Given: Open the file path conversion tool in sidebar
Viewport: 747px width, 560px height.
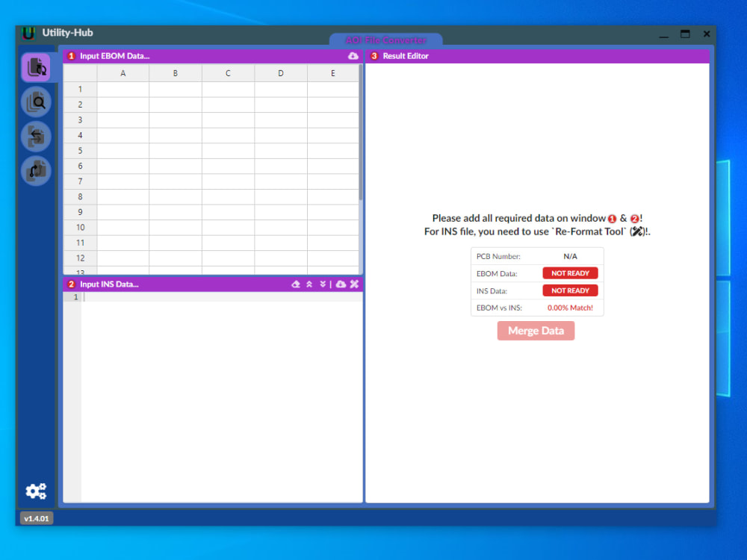Looking at the screenshot, I should [36, 170].
